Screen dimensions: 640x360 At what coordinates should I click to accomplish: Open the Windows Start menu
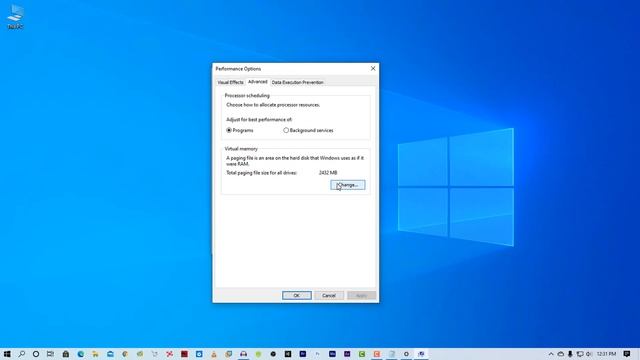pyautogui.click(x=7, y=354)
